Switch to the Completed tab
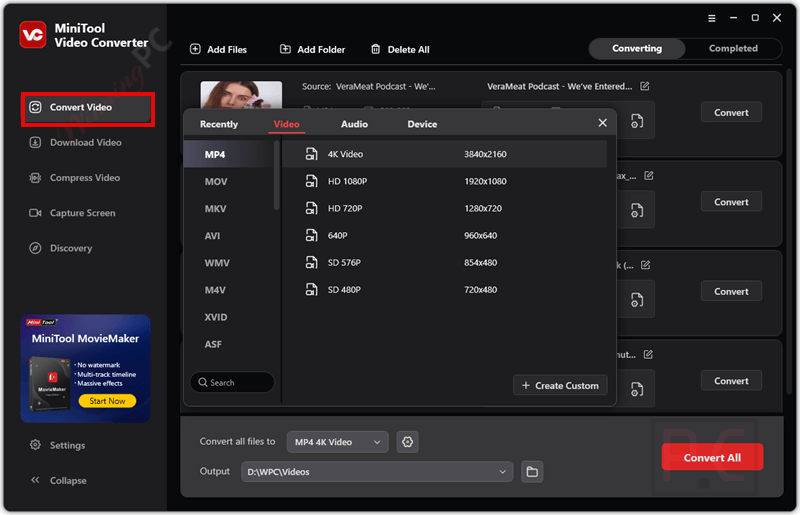 [733, 48]
